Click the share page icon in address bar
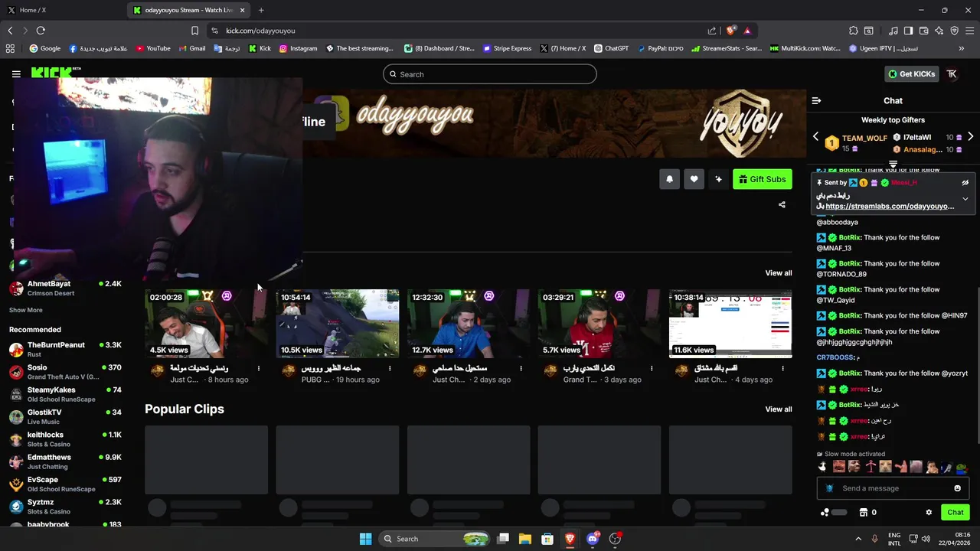This screenshot has width=980, height=551. 712,31
